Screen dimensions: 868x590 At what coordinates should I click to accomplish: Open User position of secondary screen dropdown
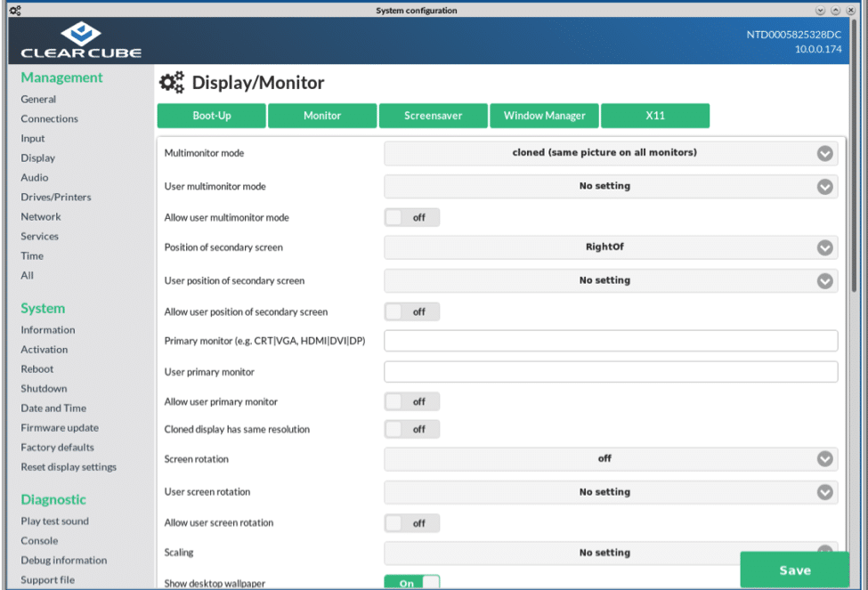point(611,280)
